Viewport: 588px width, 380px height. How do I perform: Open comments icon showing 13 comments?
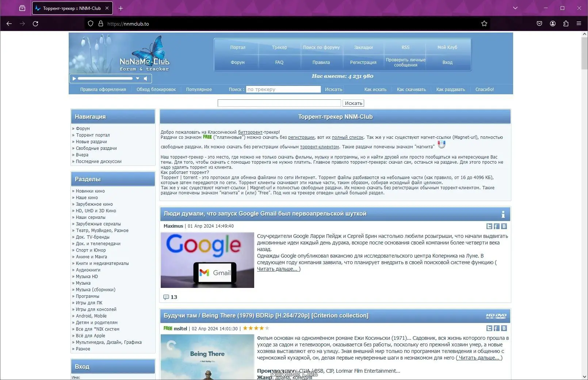(166, 297)
